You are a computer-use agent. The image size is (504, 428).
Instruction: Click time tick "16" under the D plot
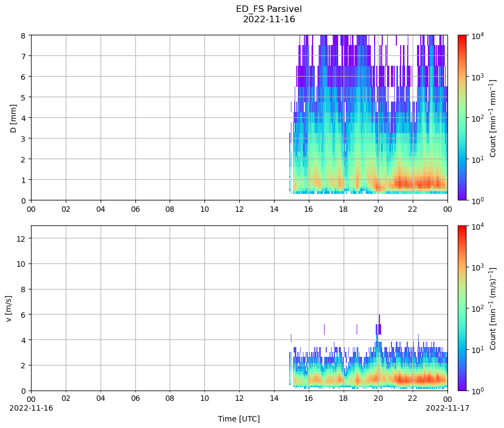click(x=309, y=209)
